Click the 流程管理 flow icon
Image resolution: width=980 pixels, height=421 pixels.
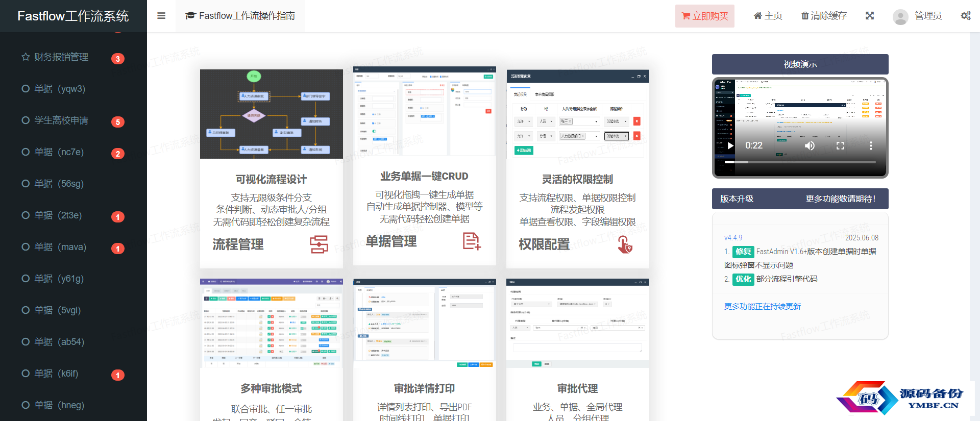pyautogui.click(x=319, y=244)
